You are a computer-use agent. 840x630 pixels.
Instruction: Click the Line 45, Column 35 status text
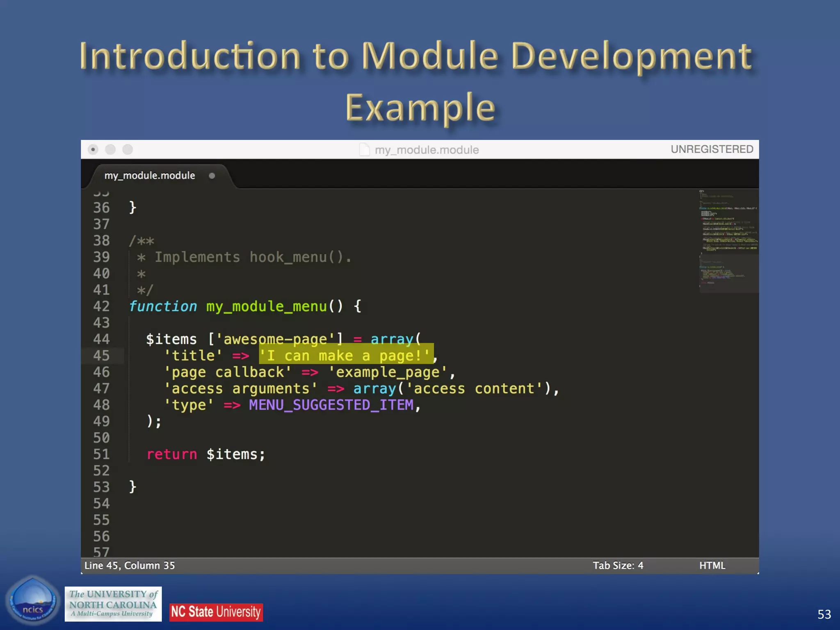(x=130, y=566)
